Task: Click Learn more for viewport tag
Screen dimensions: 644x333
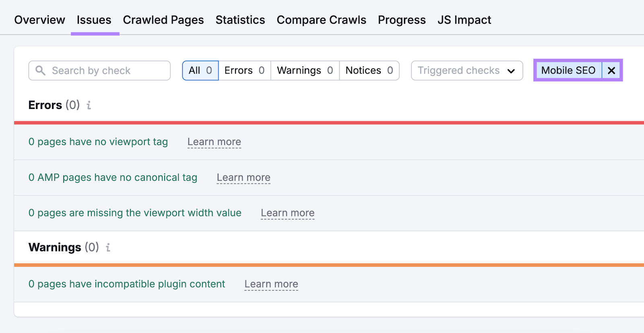Action: point(214,142)
